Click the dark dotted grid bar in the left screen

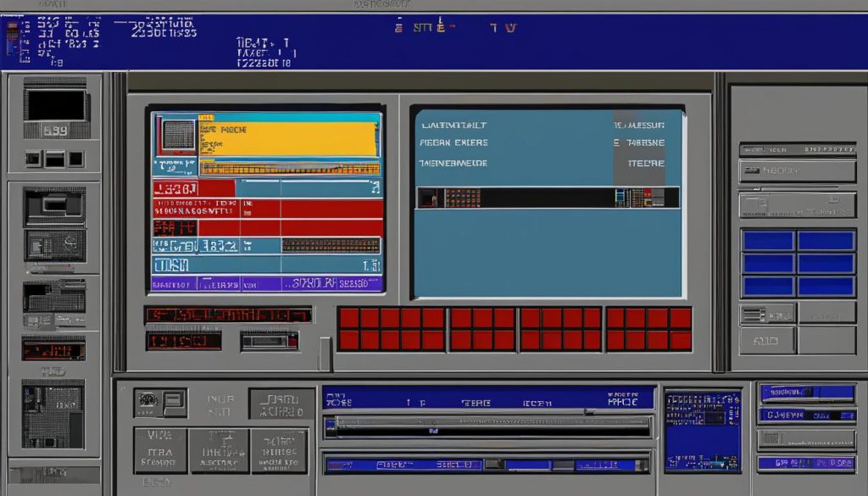click(x=331, y=245)
